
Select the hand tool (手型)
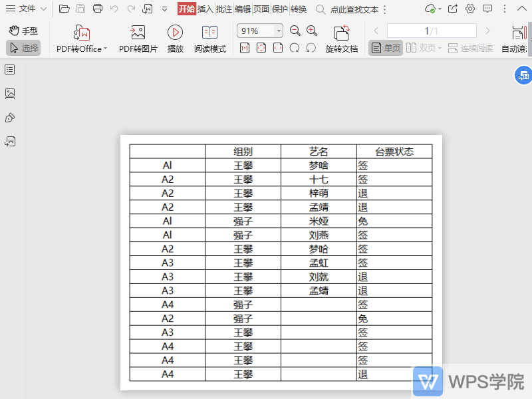tap(22, 31)
